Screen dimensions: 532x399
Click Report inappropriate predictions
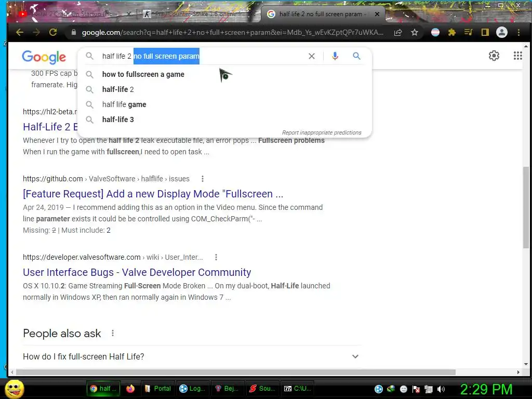click(322, 132)
